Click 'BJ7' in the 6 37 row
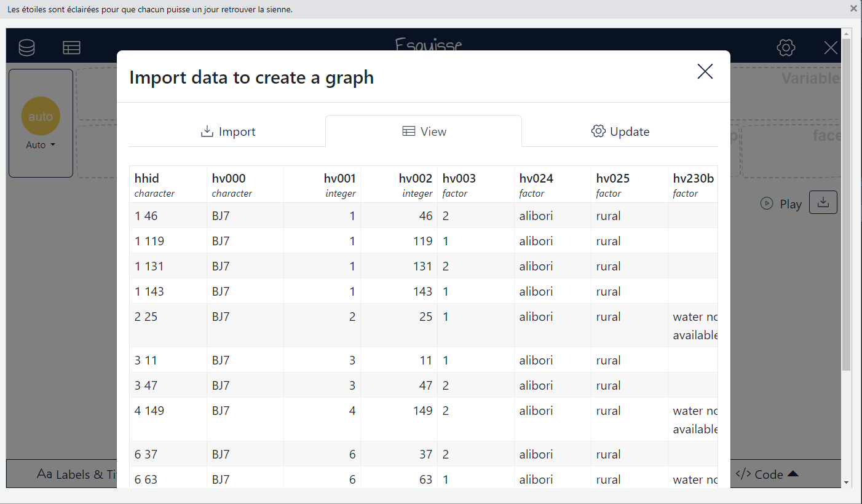The width and height of the screenshot is (862, 504). point(221,454)
